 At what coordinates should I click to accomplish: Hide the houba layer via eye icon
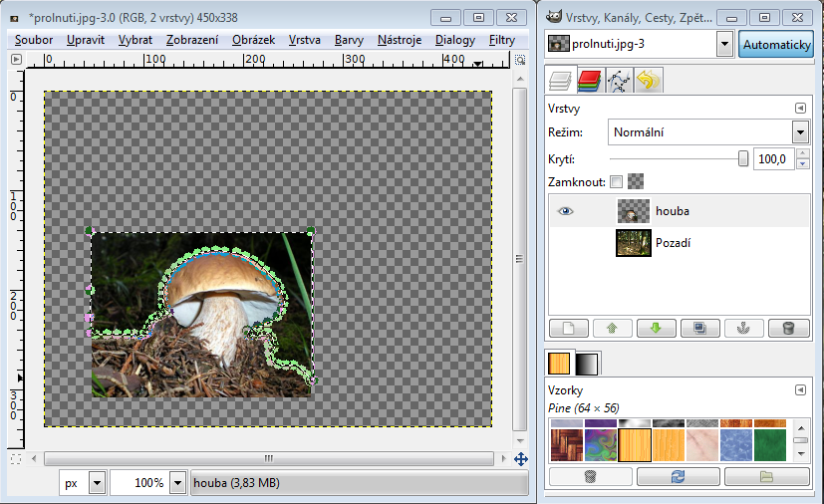pos(565,211)
